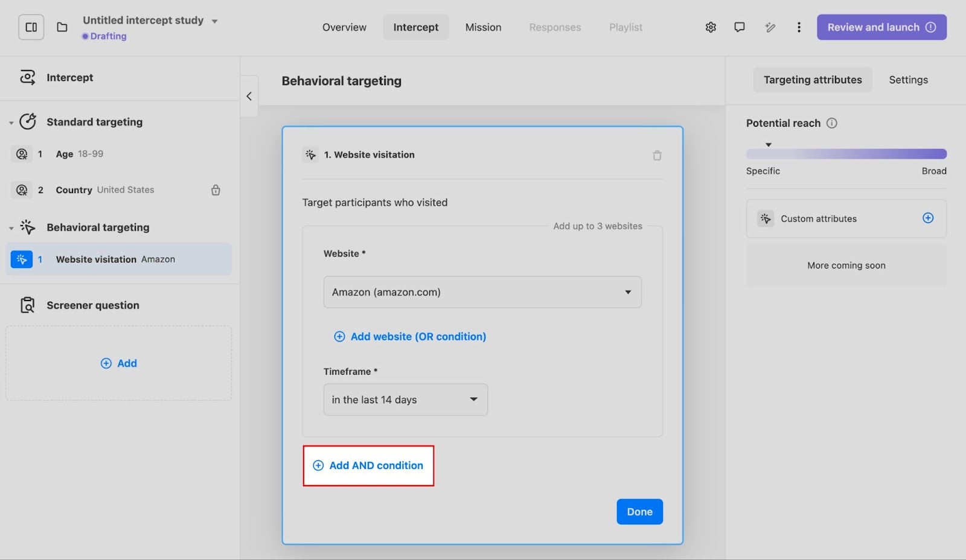The height and width of the screenshot is (560, 966).
Task: Select Website visitation Amazon item in sidebar
Action: pos(118,259)
